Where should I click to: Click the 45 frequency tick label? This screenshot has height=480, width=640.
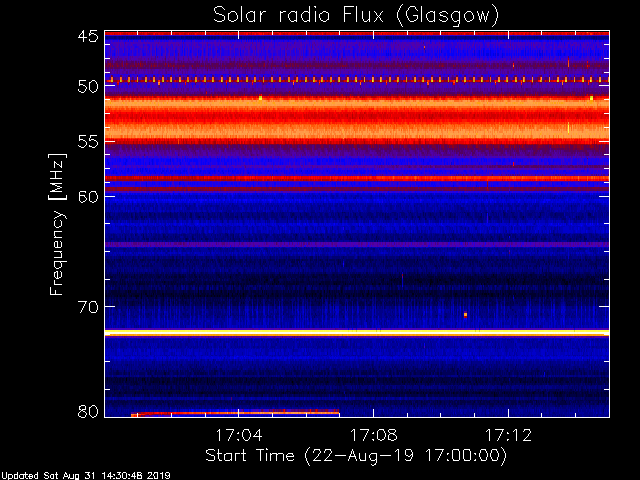pos(88,36)
